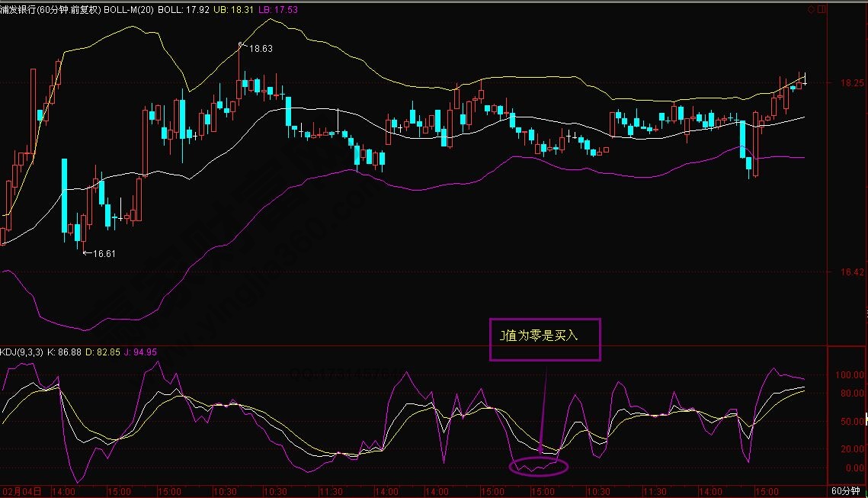Click the diamond icon above the chart
The width and height of the screenshot is (868, 498).
click(811, 9)
